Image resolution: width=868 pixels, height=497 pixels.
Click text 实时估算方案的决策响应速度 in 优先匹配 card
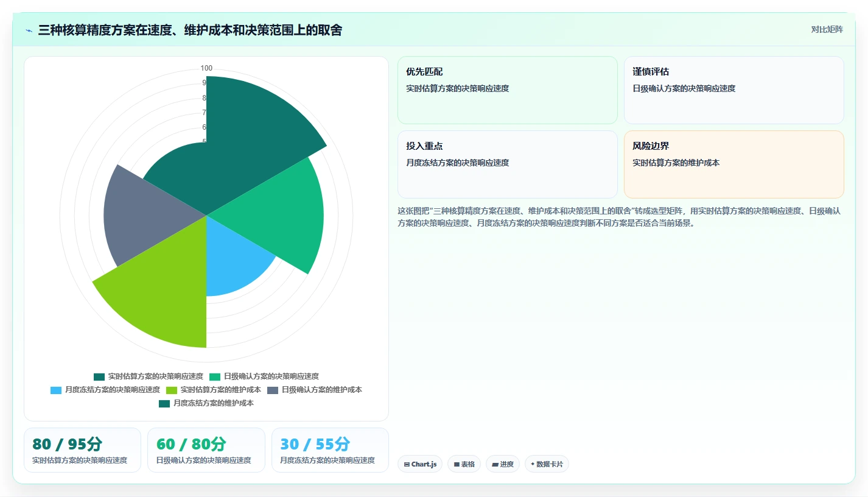[x=457, y=88]
